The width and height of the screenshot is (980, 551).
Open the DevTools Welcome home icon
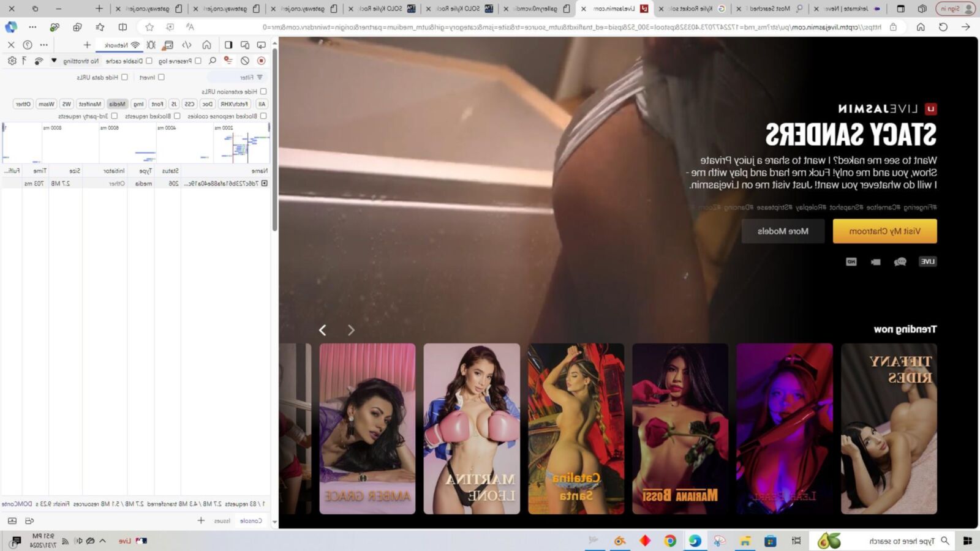pyautogui.click(x=207, y=45)
